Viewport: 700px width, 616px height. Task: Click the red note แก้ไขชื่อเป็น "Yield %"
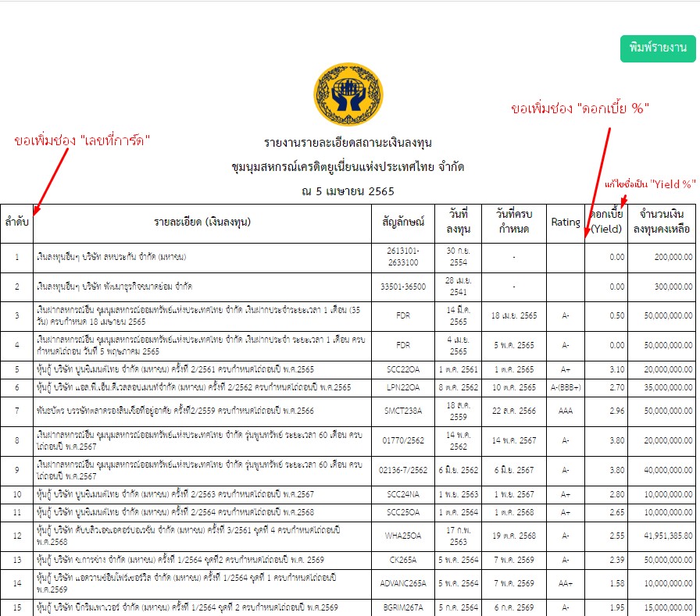[x=650, y=184]
